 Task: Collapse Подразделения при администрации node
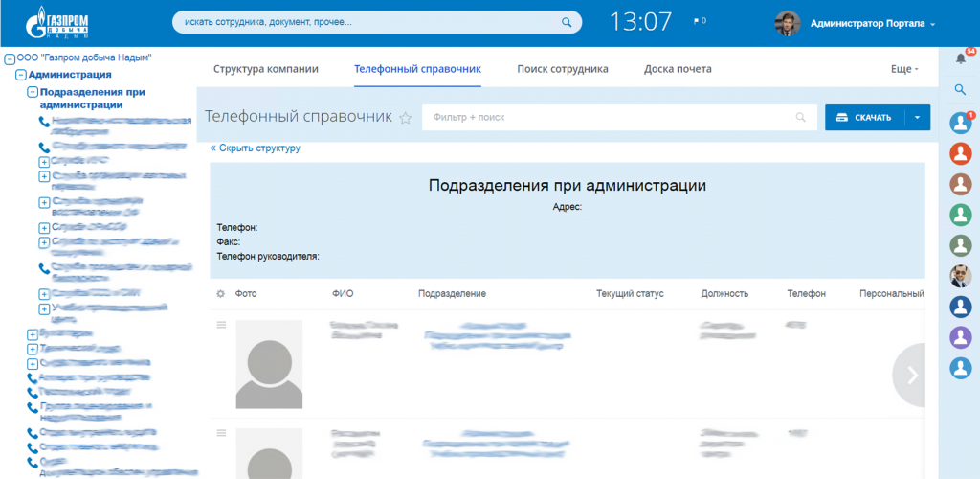pos(33,93)
